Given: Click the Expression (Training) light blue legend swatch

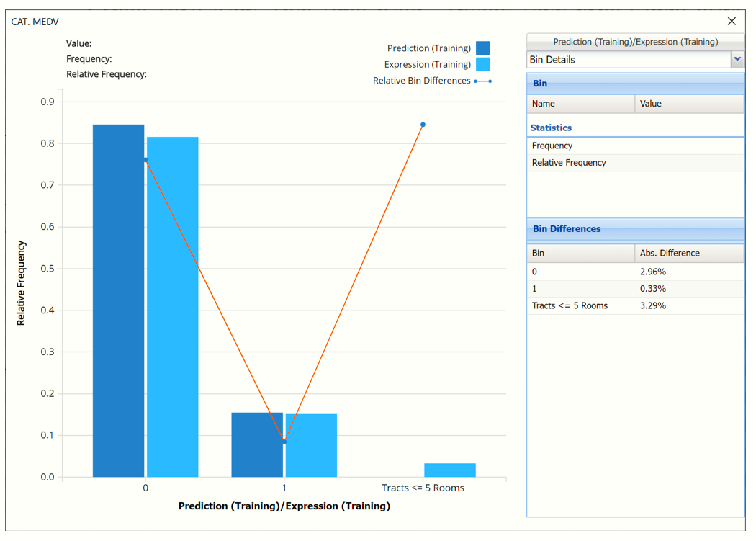Looking at the screenshot, I should (482, 64).
